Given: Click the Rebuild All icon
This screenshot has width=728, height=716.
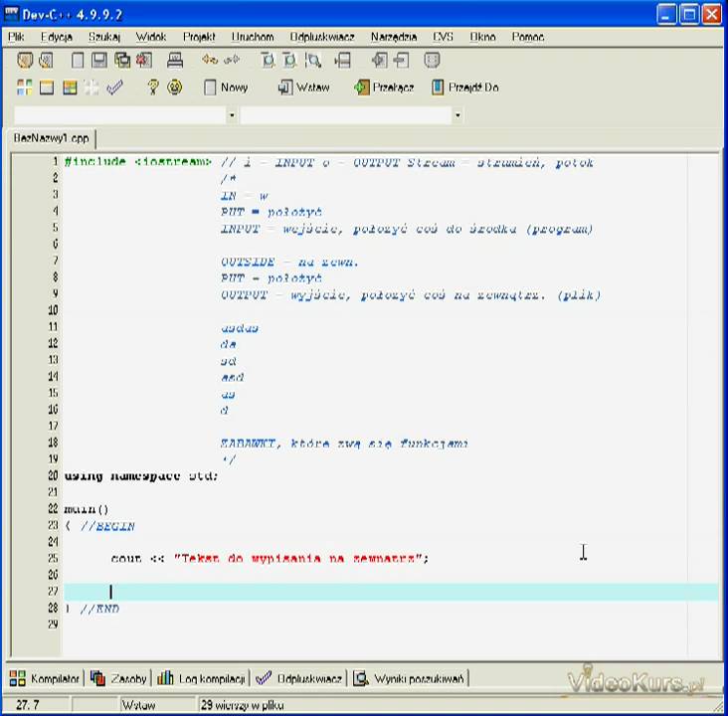Looking at the screenshot, I should click(x=91, y=88).
